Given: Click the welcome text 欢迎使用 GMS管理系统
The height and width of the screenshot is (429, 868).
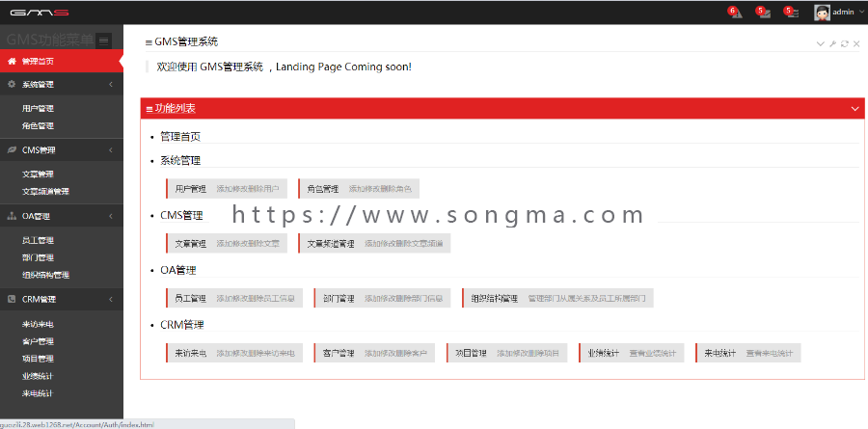Looking at the screenshot, I should (210, 67).
